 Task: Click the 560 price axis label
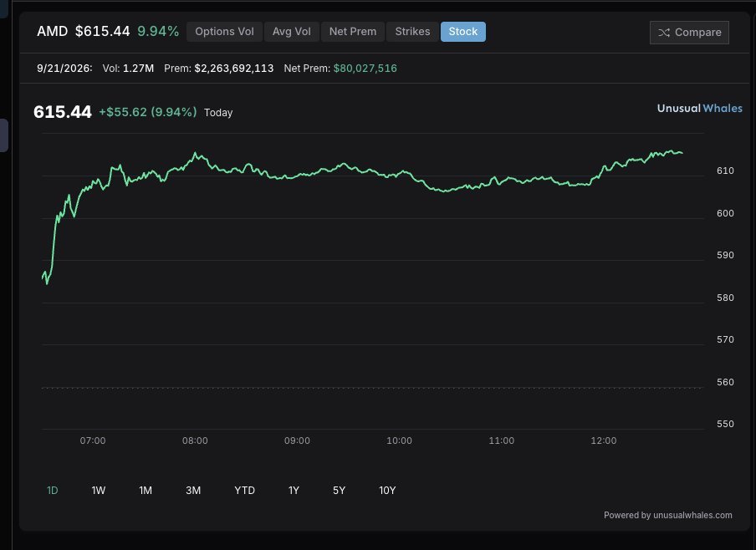[725, 382]
